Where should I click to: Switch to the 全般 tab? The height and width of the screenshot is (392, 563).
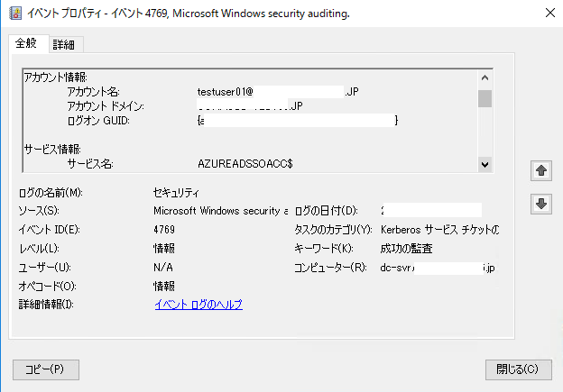pos(26,44)
